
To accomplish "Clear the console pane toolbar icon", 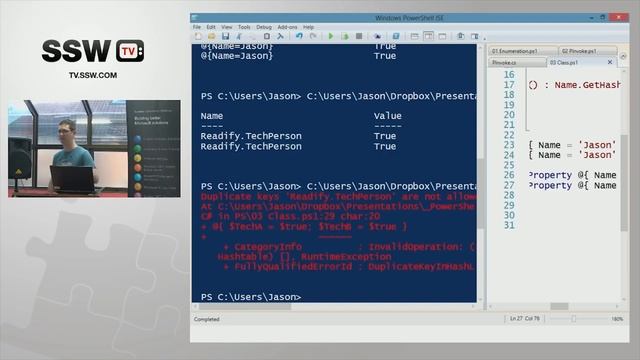I will 280,36.
